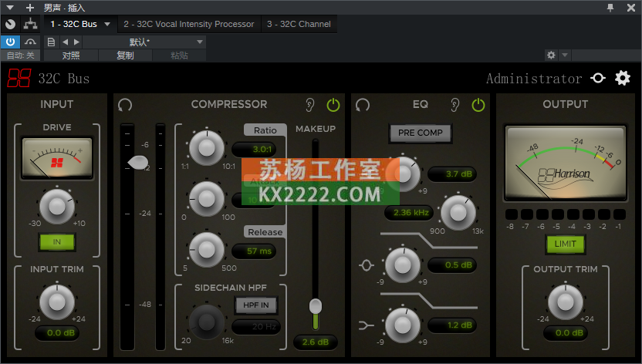
Task: Toggle the blue plugin power button
Action: click(10, 42)
